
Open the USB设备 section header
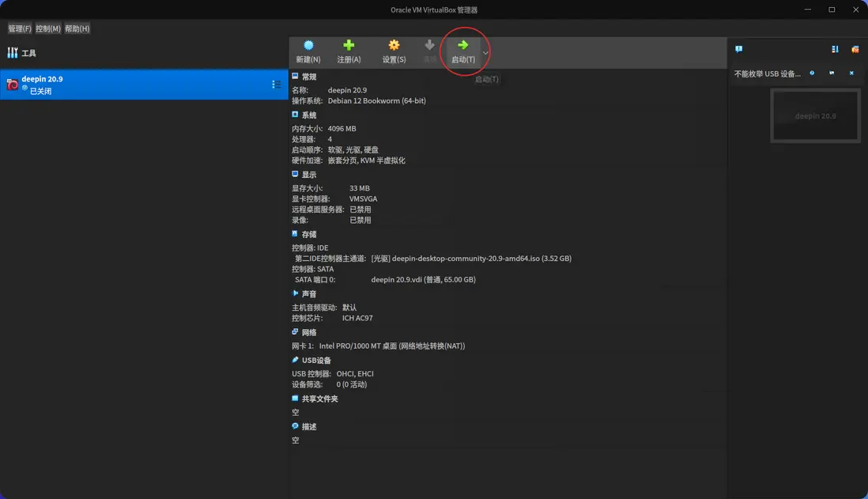[x=316, y=361]
